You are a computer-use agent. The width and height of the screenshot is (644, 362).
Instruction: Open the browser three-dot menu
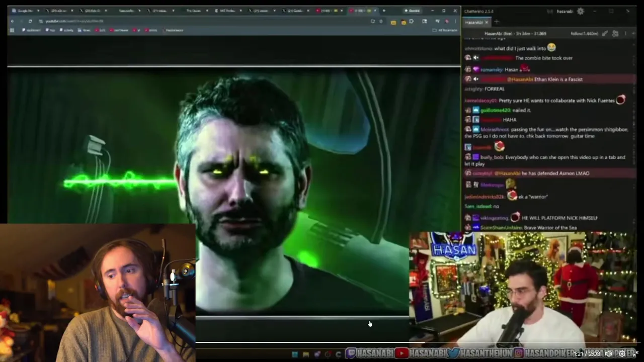point(455,21)
